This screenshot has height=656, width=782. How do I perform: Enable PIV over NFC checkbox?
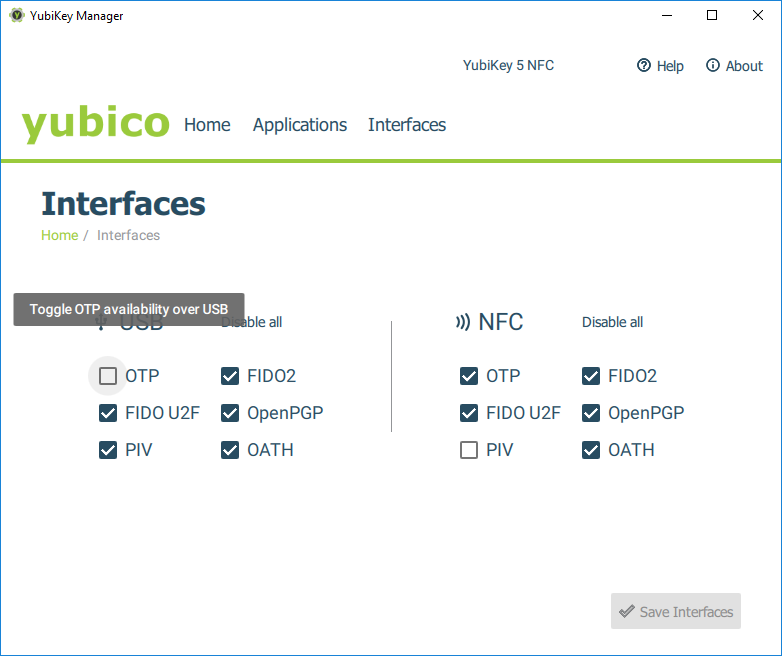[469, 450]
